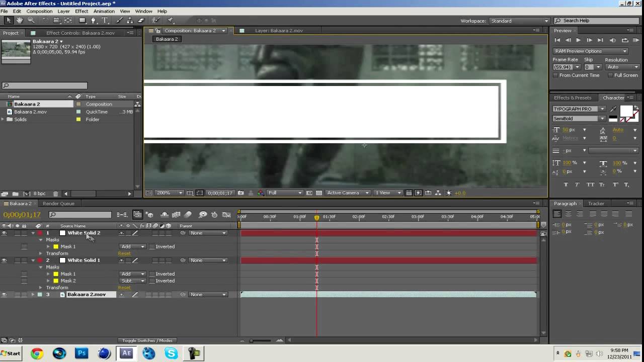Select the Horizontal Type tool
This screenshot has width=644, height=362.
105,21
